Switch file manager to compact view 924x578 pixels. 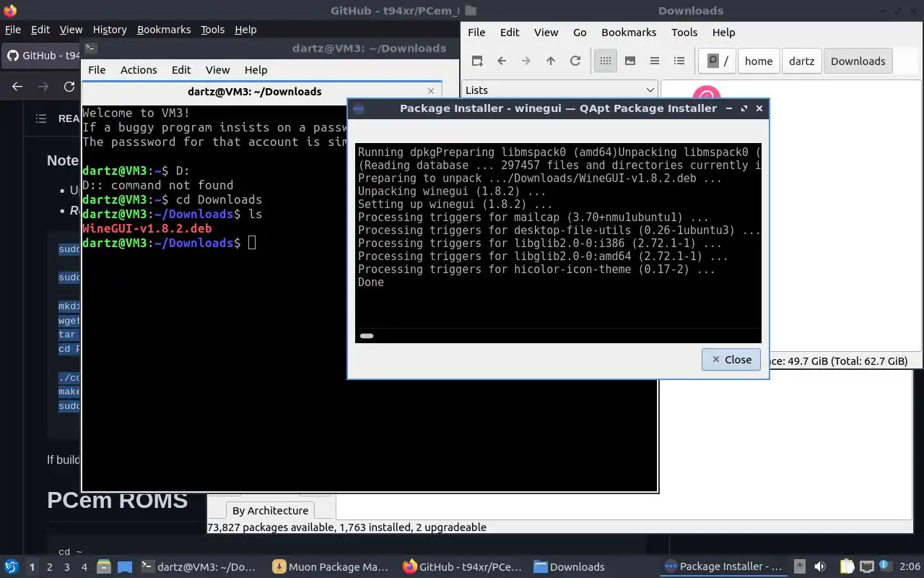coord(655,61)
